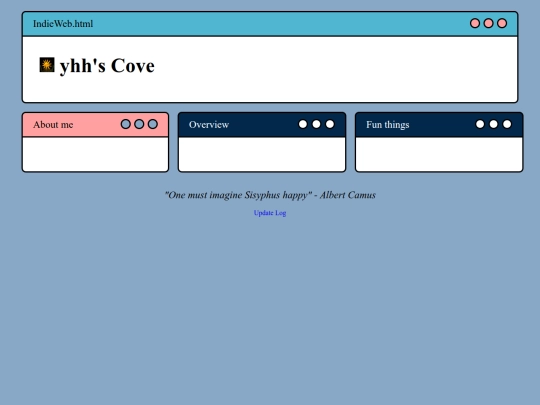Click the first pink circle in IndieWeb.html title bar
Image resolution: width=540 pixels, height=405 pixels.
coord(475,23)
